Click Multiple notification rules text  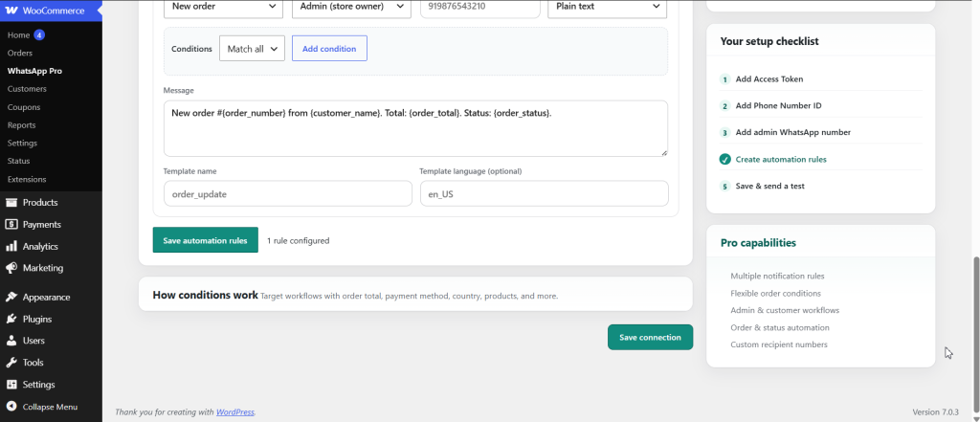tap(777, 276)
